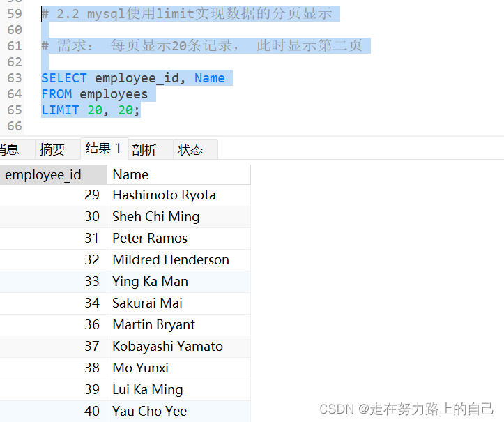Select cell Martin Bryant
This screenshot has width=504, height=422.
tap(178, 325)
